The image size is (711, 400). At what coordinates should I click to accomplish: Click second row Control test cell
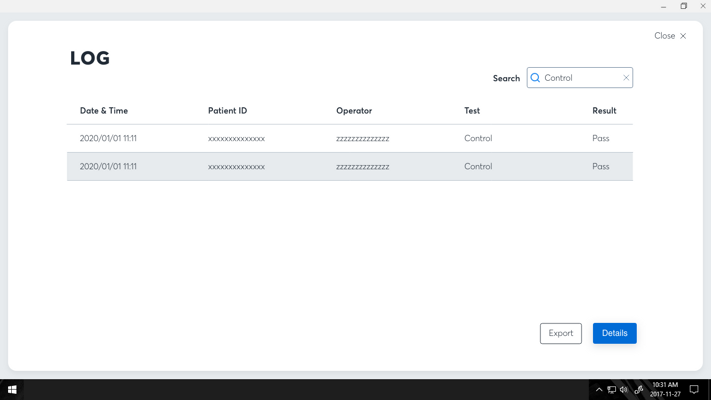tap(478, 166)
